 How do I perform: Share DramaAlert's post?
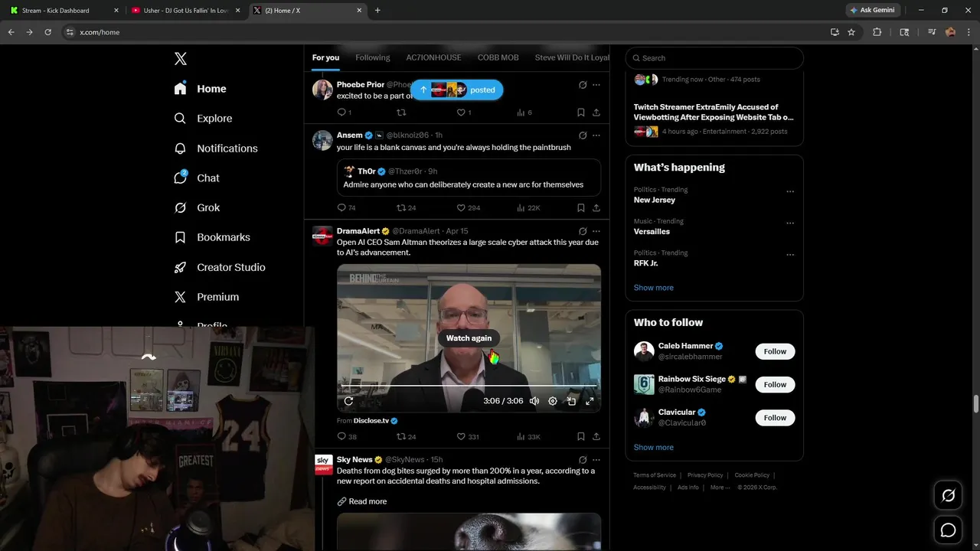pos(596,437)
